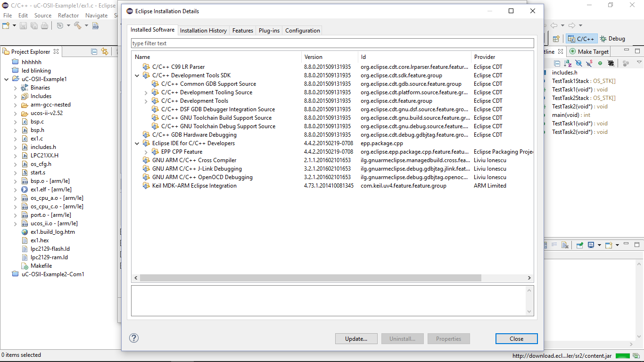Click the Build hammer icon in Eclipse toolbar
The width and height of the screenshot is (644, 362).
(x=77, y=25)
